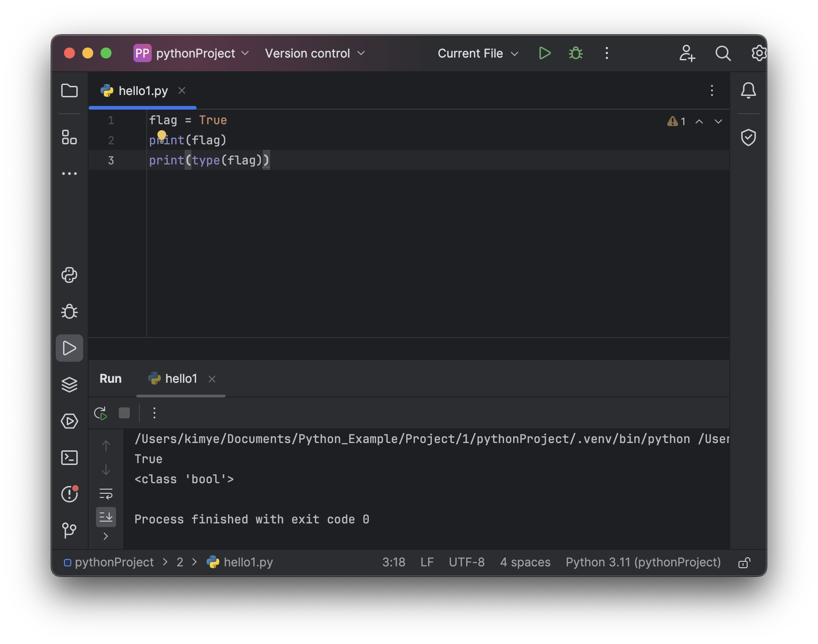This screenshot has height=644, width=818.
Task: Click the green Run button in toolbar
Action: tap(544, 53)
